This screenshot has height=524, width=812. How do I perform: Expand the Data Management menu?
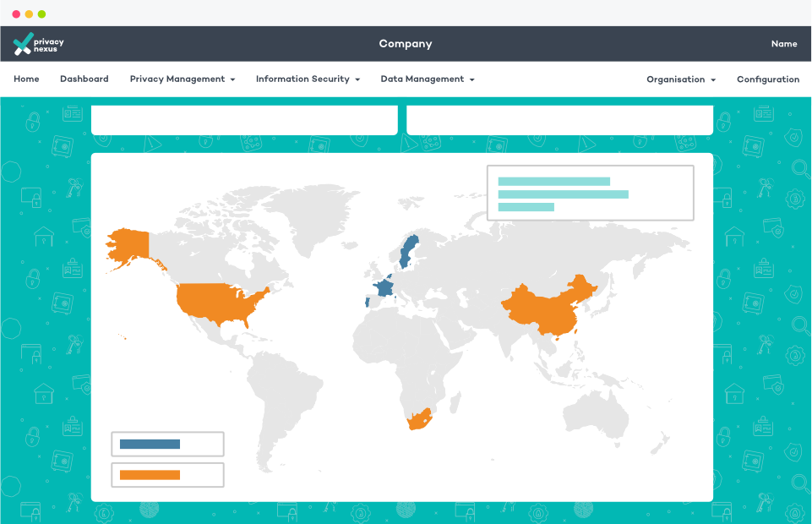pyautogui.click(x=428, y=79)
